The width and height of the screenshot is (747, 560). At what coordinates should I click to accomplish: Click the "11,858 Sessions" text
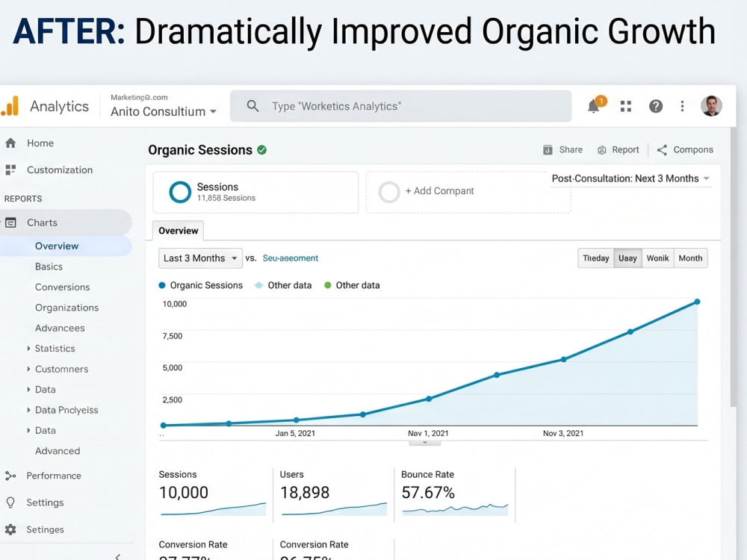pyautogui.click(x=226, y=198)
